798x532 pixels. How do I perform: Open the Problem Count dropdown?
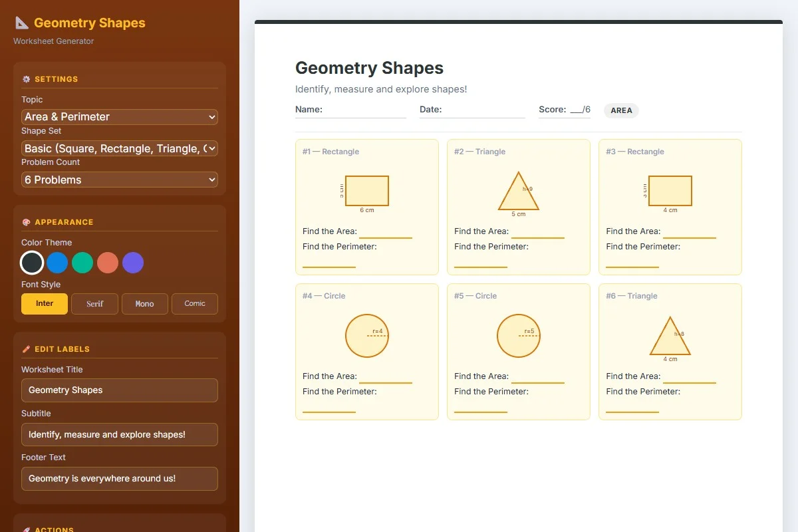click(x=120, y=180)
